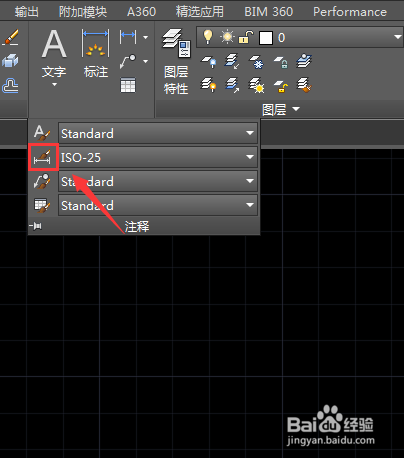Screen dimensions: 404x458
Task: Toggle layer 0 padlock lock state
Action: pyautogui.click(x=246, y=37)
